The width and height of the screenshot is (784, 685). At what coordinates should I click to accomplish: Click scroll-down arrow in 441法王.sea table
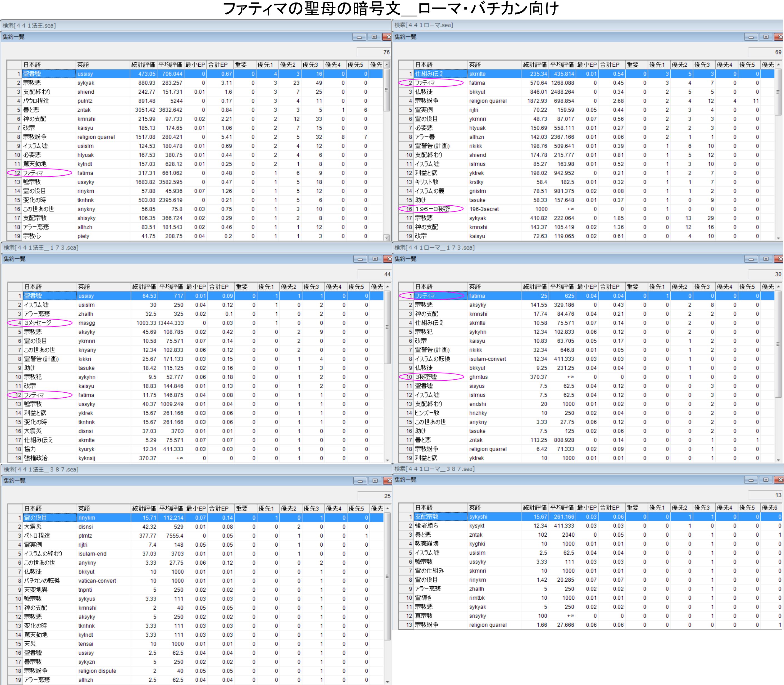387,238
